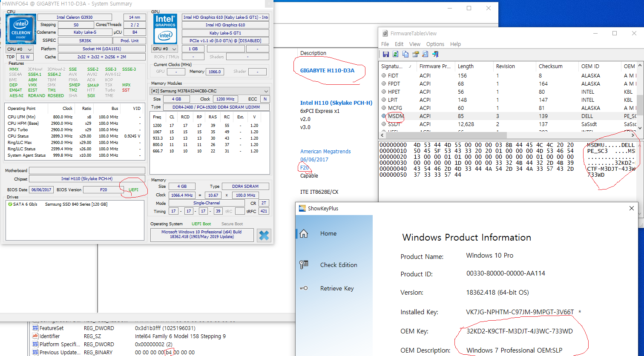
Task: Select the Previous Update registry value row
Action: pos(114,353)
